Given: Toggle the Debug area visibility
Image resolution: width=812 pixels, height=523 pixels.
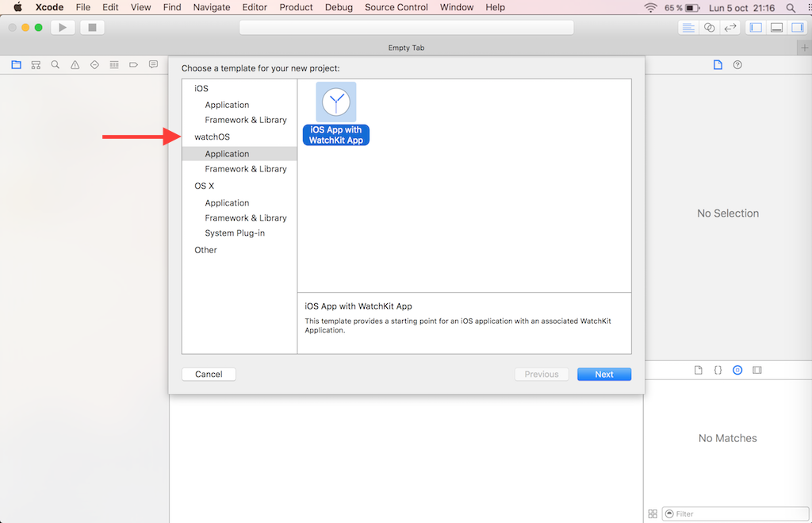Looking at the screenshot, I should click(x=777, y=28).
